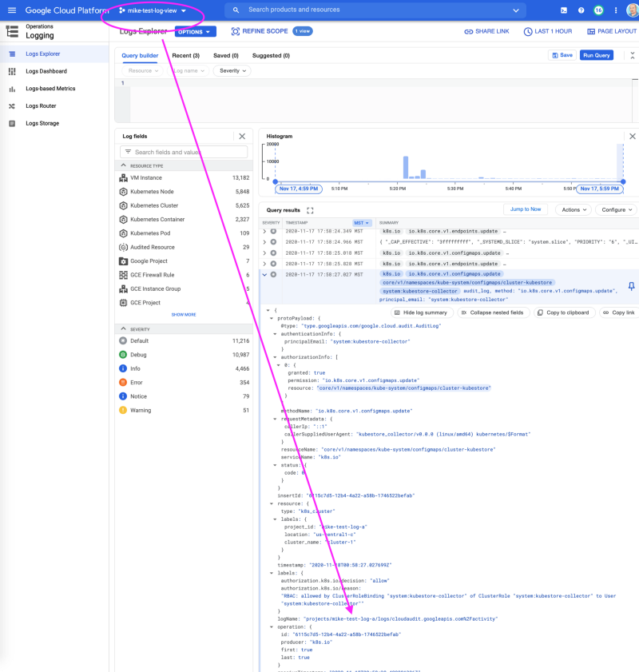
Task: Close the Log fields panel
Action: pos(242,137)
